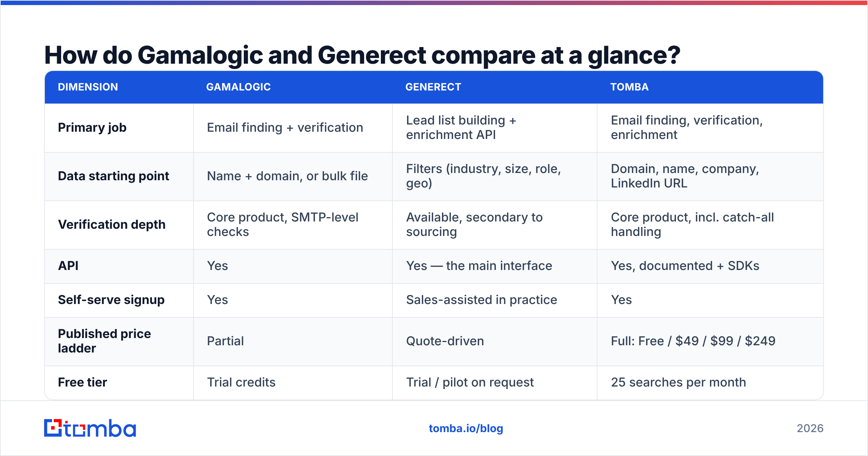Viewport: 868px width, 456px height.
Task: Click the 'Free tier' row label
Action: point(82,382)
